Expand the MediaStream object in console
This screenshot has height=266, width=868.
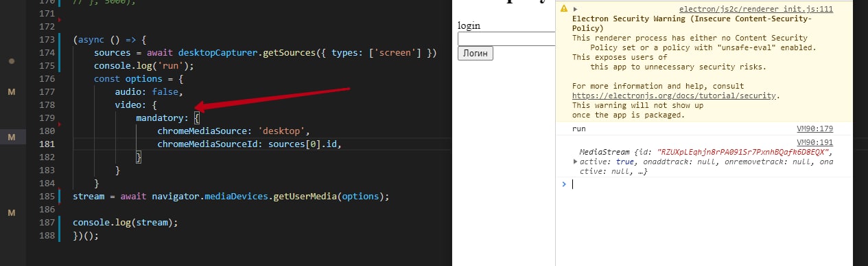click(x=575, y=162)
